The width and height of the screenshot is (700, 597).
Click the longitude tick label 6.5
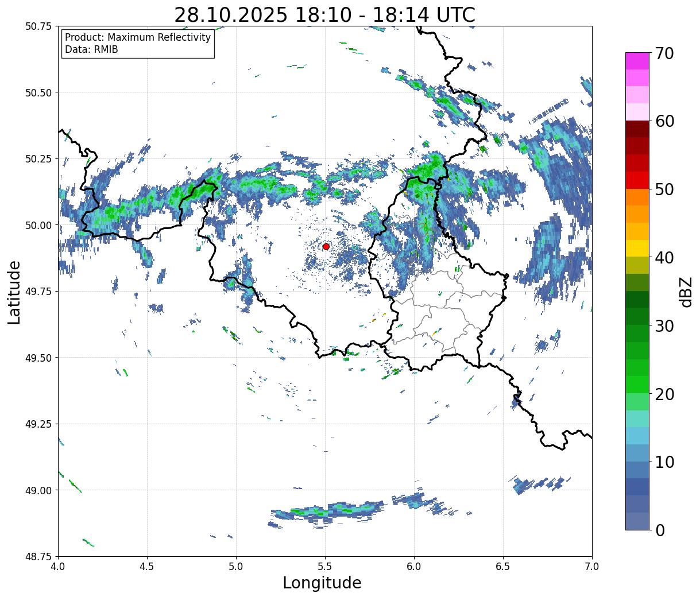(503, 567)
